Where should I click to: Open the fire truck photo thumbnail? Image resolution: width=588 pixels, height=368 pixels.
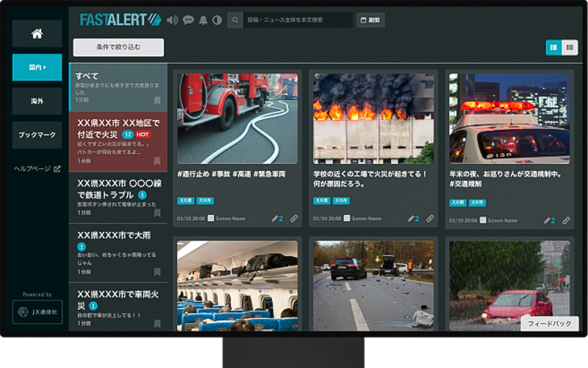click(237, 118)
